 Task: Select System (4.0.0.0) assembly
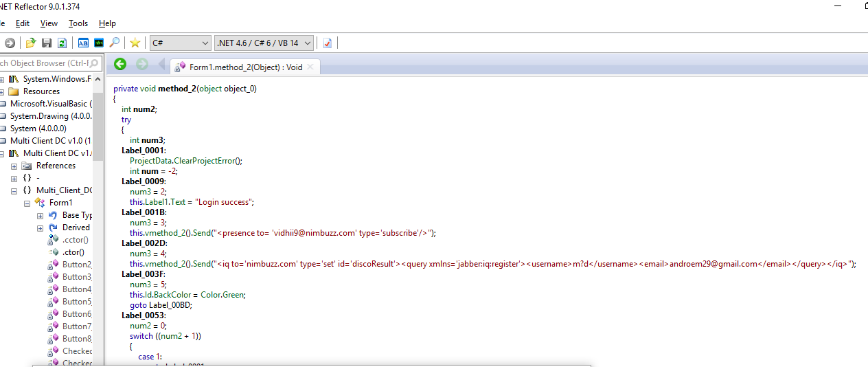tap(38, 129)
